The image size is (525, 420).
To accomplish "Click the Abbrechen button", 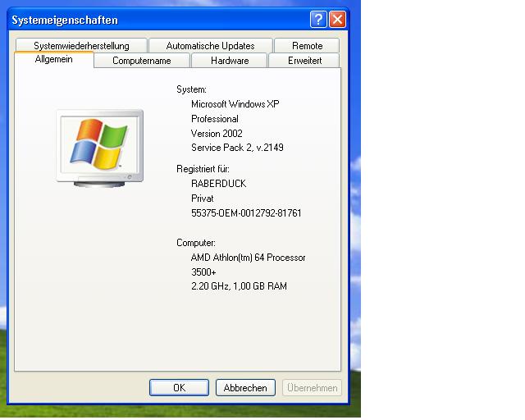I will tap(245, 387).
